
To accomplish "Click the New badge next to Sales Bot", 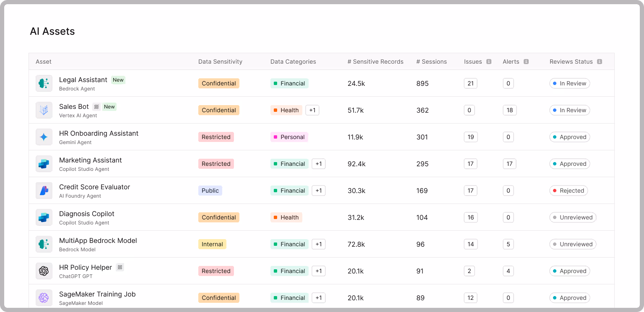I will pyautogui.click(x=109, y=107).
